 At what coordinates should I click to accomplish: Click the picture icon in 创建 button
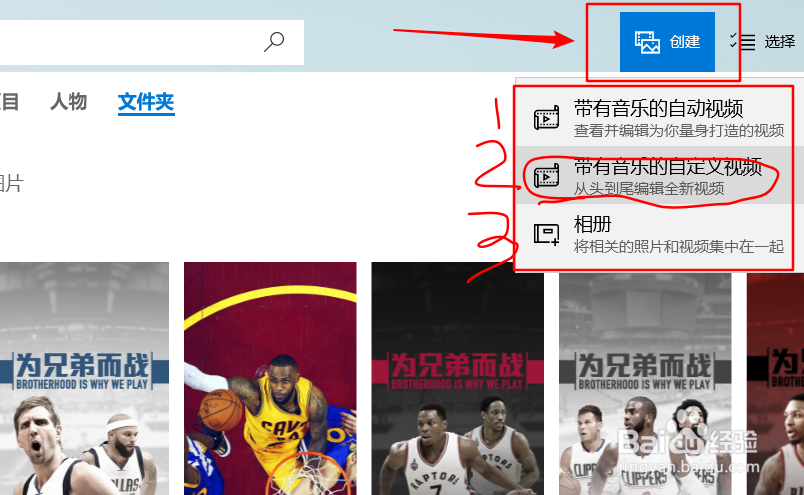pos(647,42)
